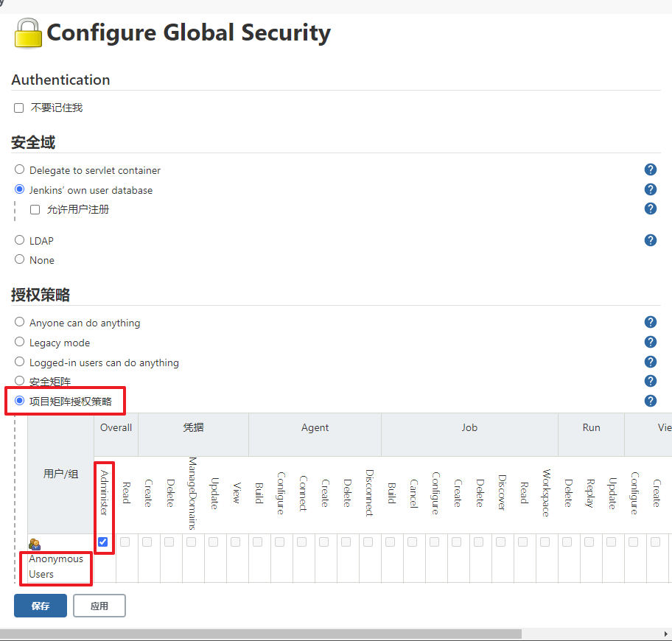Select None as security realm
The height and width of the screenshot is (641, 672).
pos(19,259)
